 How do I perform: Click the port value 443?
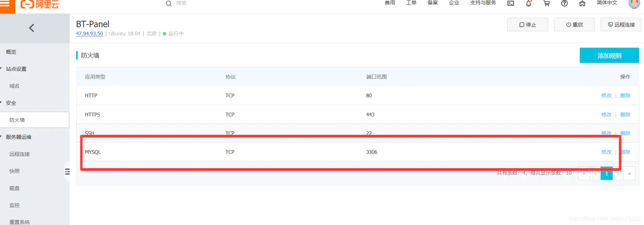click(x=370, y=115)
